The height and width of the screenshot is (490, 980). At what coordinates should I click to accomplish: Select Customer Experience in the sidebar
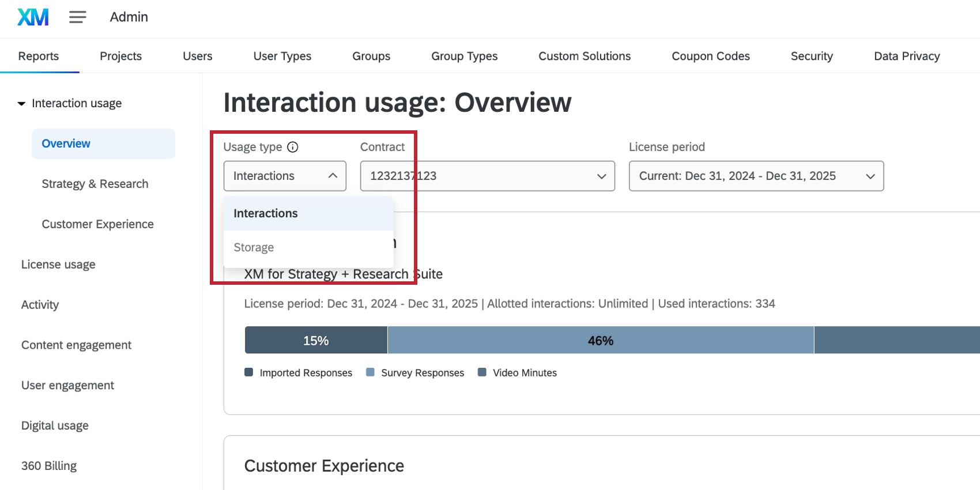97,224
